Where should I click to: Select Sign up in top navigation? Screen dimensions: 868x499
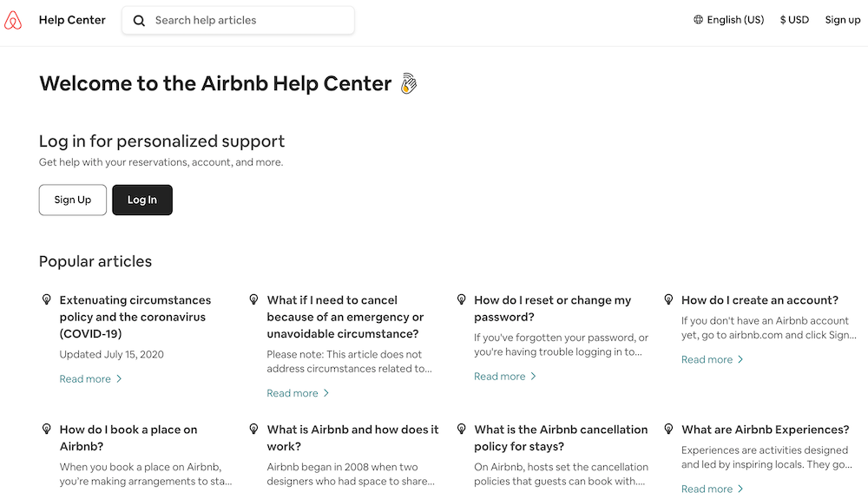(x=843, y=20)
